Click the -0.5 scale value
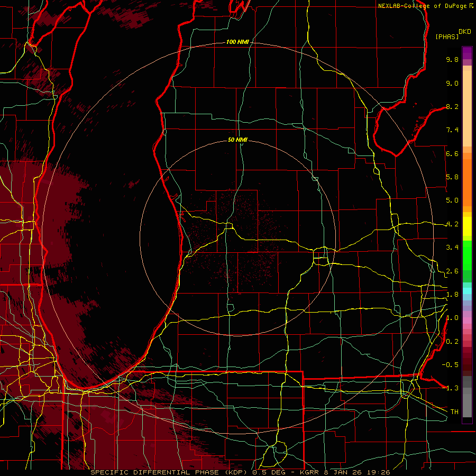The image size is (476, 476). [450, 365]
